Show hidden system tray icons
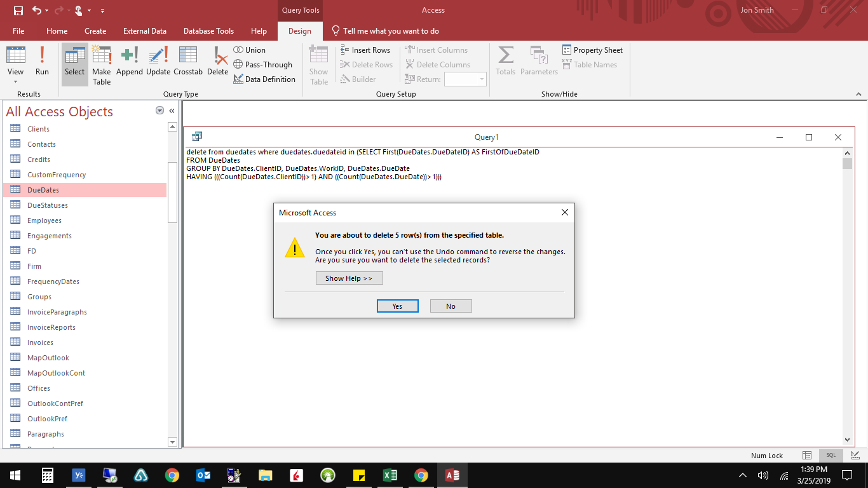 click(x=742, y=475)
